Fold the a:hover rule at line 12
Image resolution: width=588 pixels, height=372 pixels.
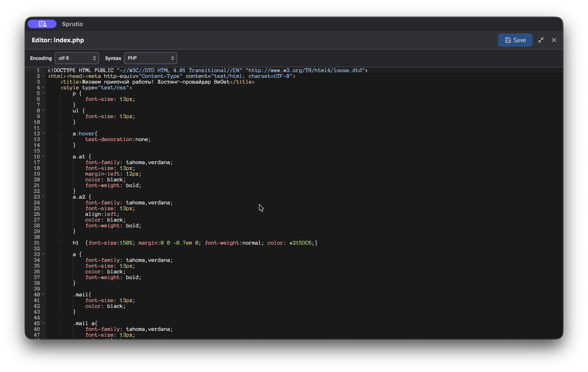43,133
